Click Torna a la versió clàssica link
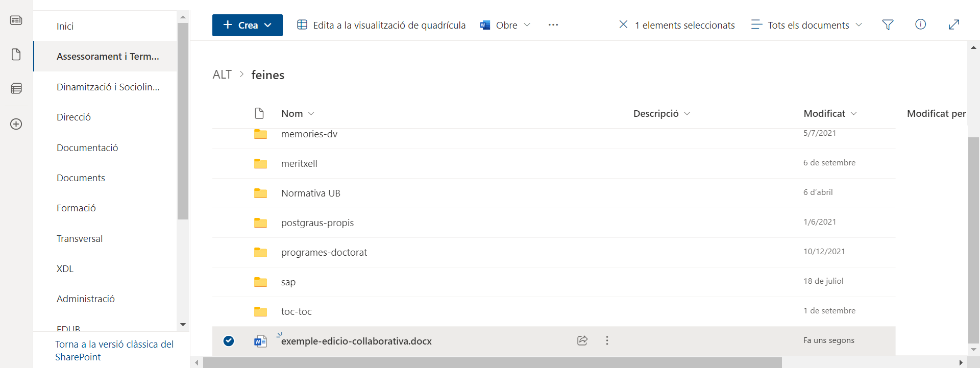This screenshot has height=368, width=980. point(114,350)
